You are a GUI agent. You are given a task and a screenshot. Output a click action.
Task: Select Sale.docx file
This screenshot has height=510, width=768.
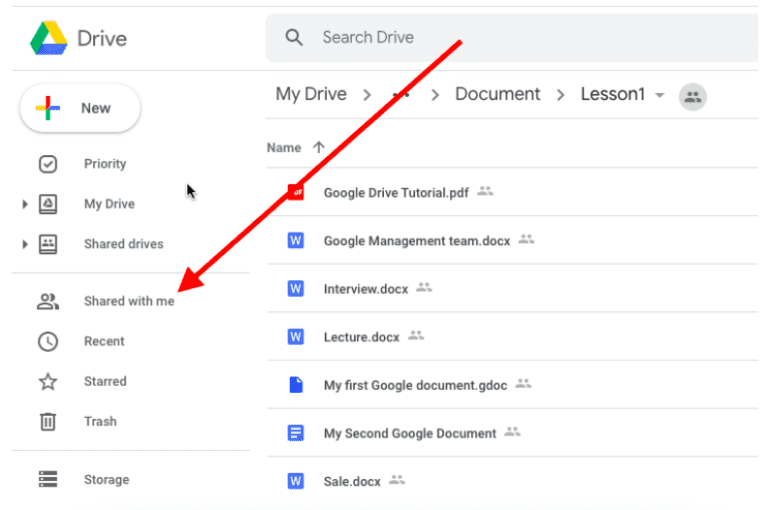352,482
